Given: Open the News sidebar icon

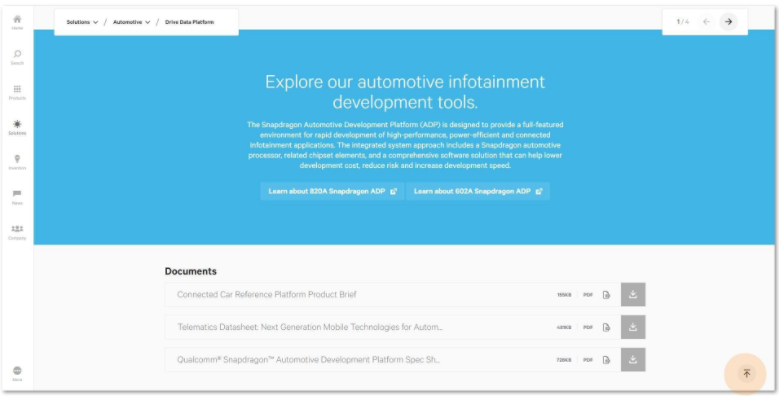Looking at the screenshot, I should 17,197.
